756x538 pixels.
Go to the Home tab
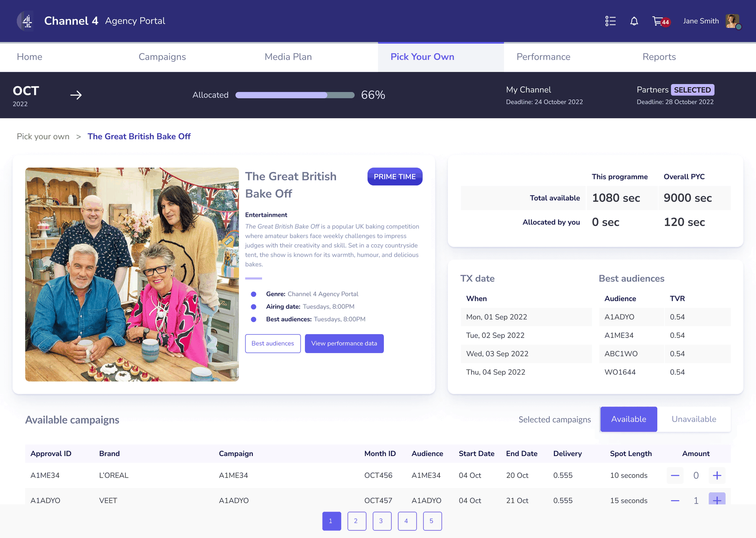tap(29, 57)
